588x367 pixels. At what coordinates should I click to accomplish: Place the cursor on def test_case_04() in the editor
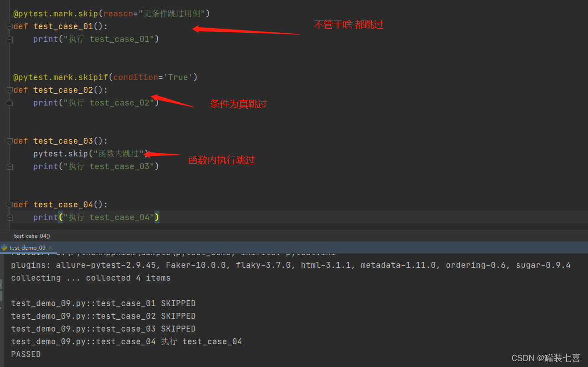61,205
